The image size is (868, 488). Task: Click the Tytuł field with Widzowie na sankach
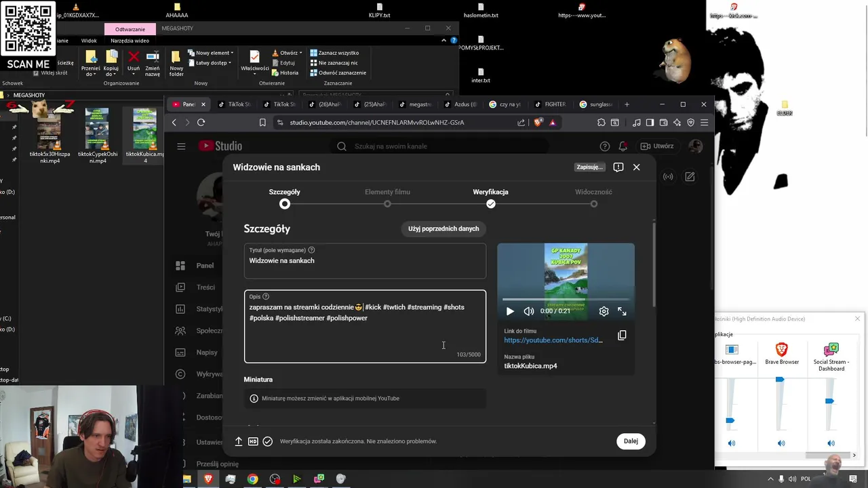click(x=365, y=261)
